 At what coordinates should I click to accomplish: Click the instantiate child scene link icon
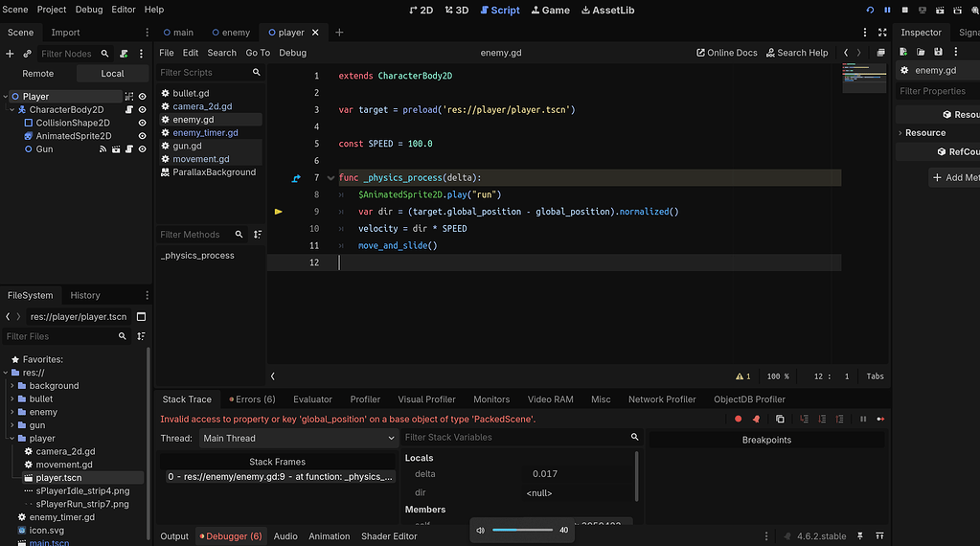point(27,54)
